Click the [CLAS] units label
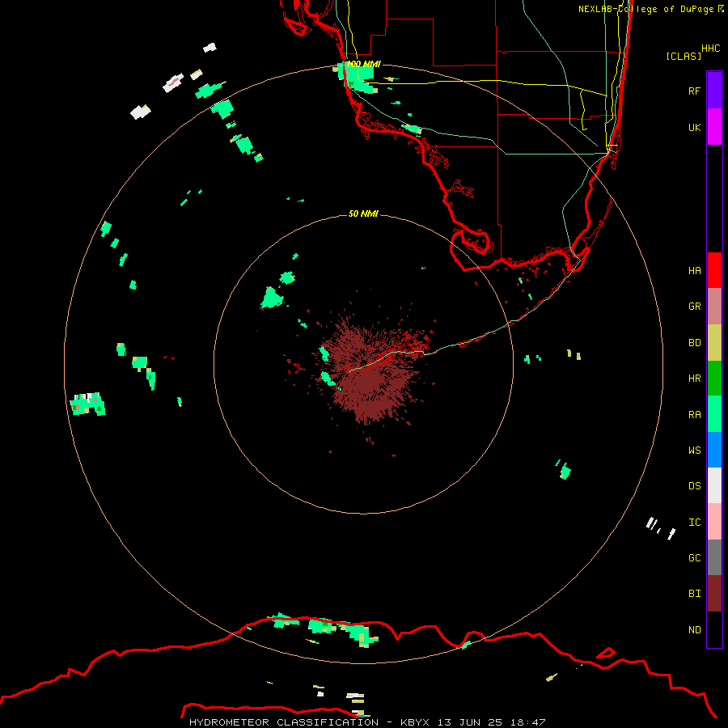This screenshot has width=728, height=728. tap(684, 56)
